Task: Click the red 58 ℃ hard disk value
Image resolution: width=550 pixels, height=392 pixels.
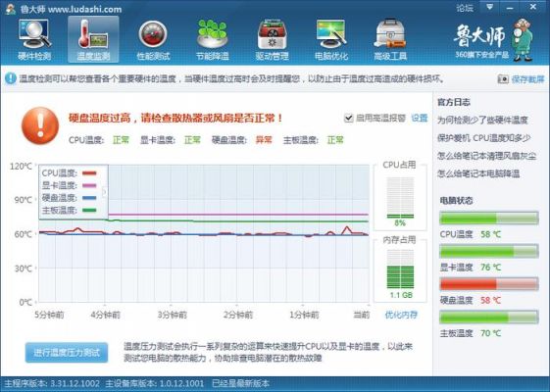Action: [491, 300]
